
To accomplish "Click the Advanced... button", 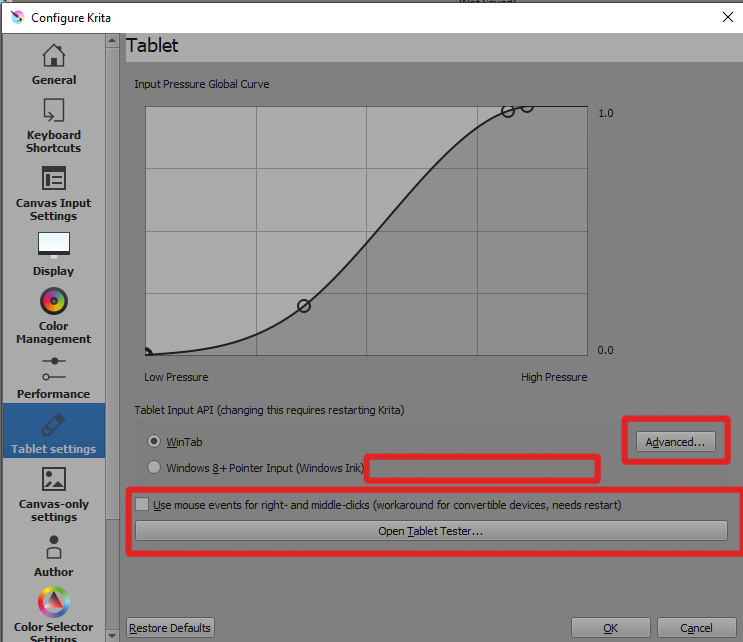I will coord(675,442).
